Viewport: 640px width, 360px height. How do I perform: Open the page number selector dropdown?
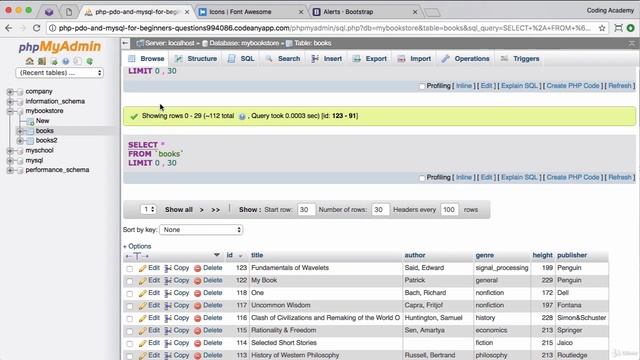coord(148,209)
